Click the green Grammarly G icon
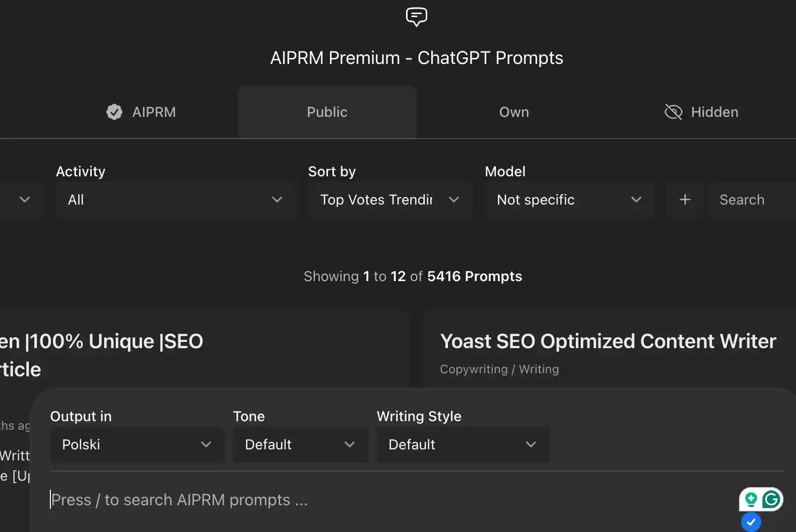This screenshot has height=532, width=796. pos(771,499)
